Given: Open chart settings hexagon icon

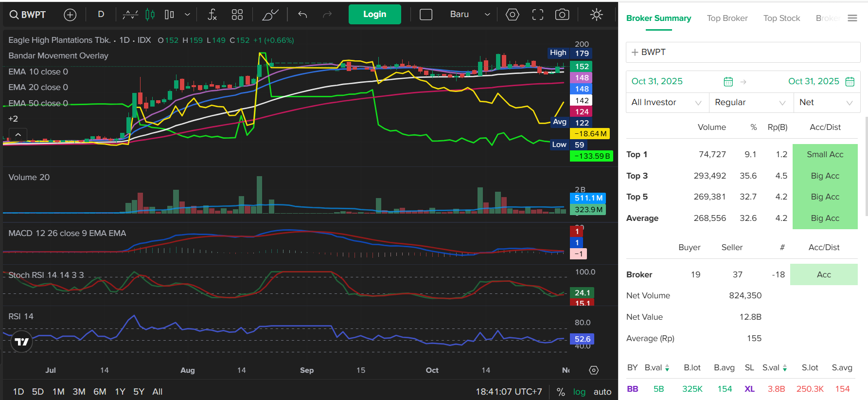Looking at the screenshot, I should click(x=512, y=15).
